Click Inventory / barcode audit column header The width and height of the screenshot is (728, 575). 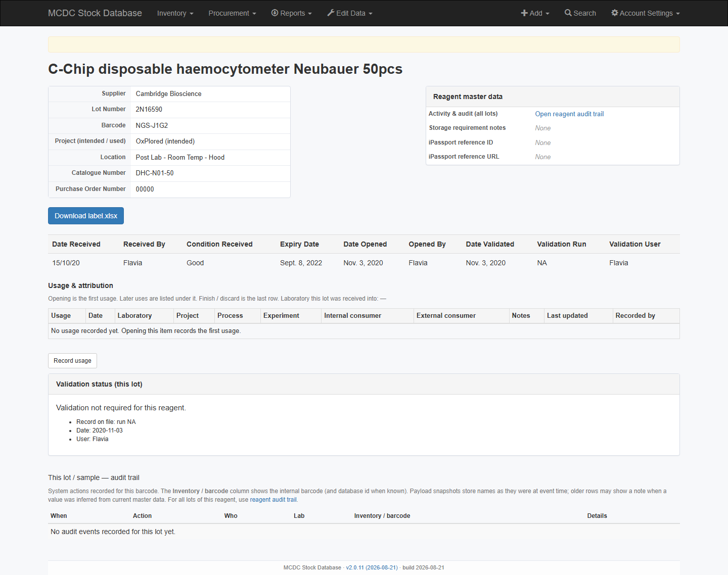(382, 516)
